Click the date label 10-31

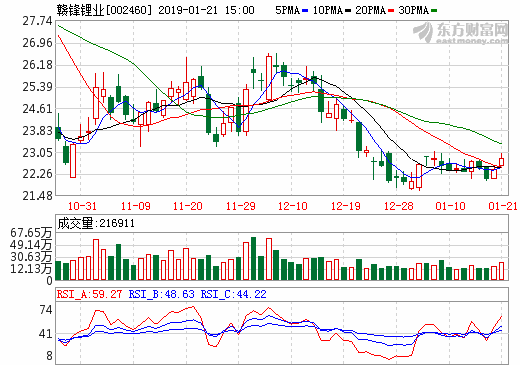(x=82, y=206)
